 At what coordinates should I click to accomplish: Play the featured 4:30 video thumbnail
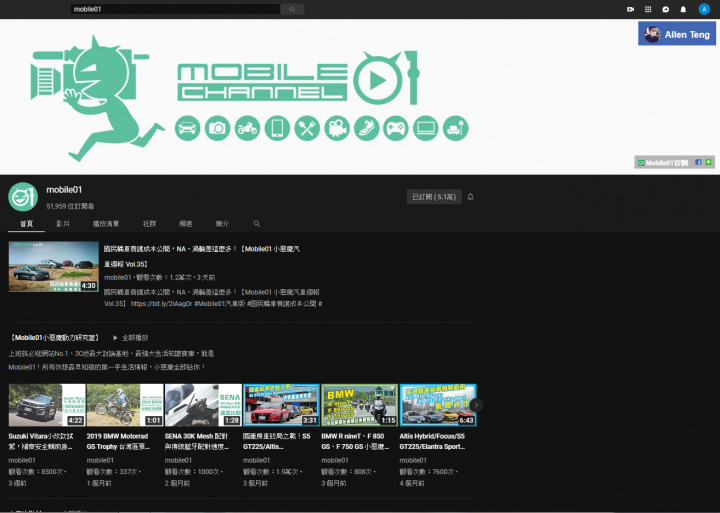(54, 266)
